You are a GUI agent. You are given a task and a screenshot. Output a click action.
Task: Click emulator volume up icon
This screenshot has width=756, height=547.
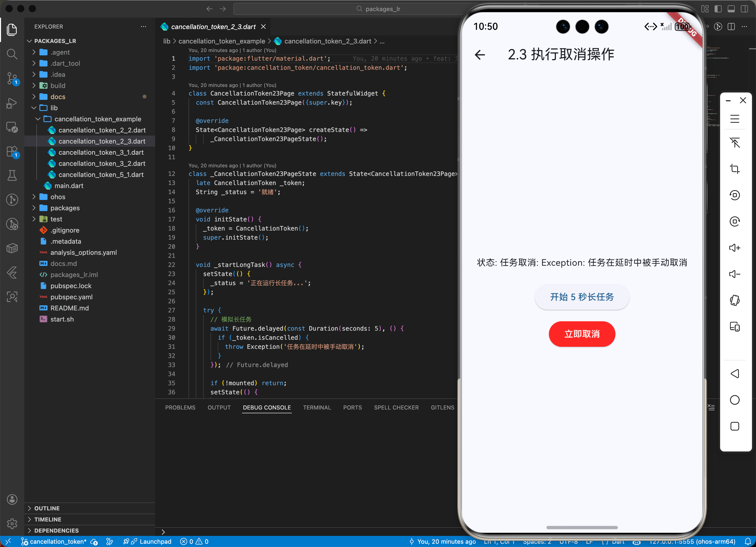[735, 248]
